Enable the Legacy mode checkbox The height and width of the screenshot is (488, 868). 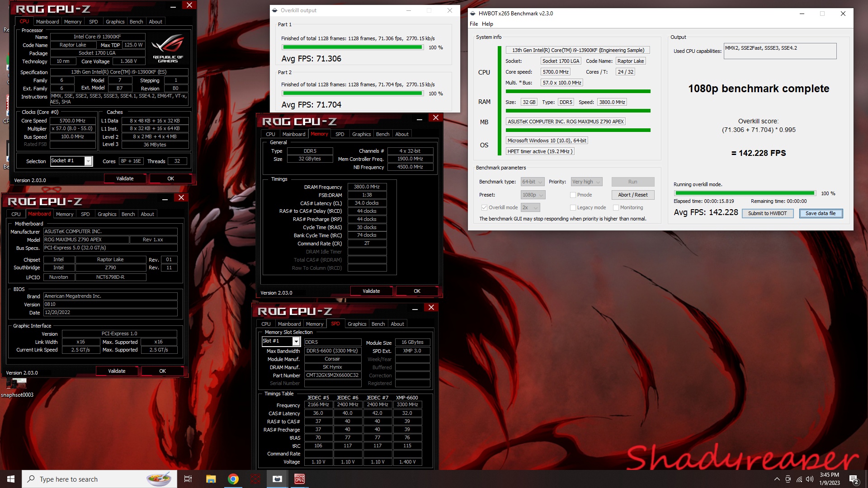point(573,207)
